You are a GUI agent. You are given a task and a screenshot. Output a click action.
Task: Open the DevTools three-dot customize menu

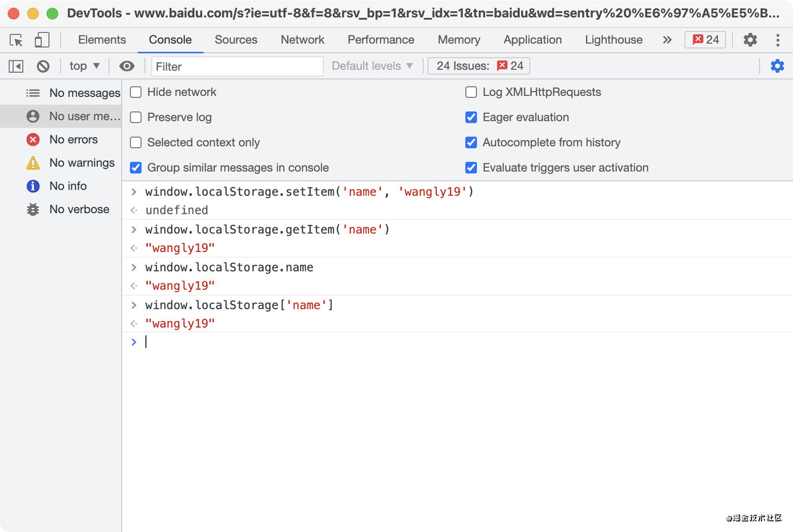point(778,40)
